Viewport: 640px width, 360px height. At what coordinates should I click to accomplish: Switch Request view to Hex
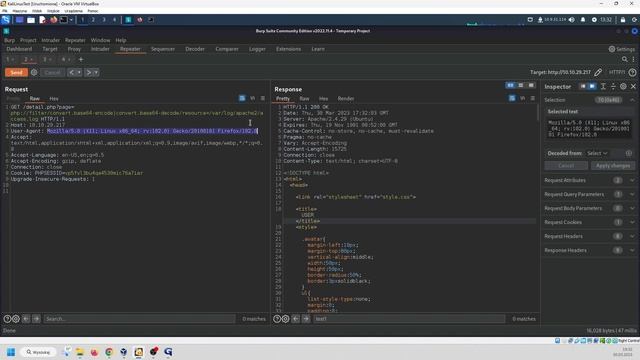point(54,99)
